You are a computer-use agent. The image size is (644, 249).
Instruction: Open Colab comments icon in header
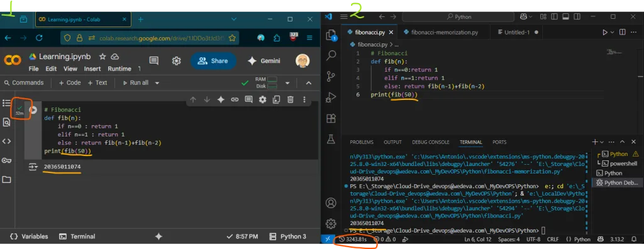click(x=154, y=61)
